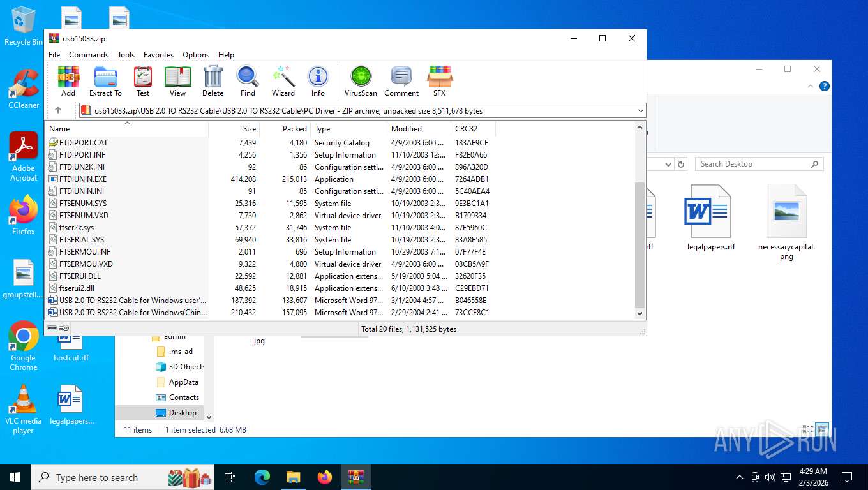Open the Favorites menu
The image size is (868, 490).
pos(158,55)
